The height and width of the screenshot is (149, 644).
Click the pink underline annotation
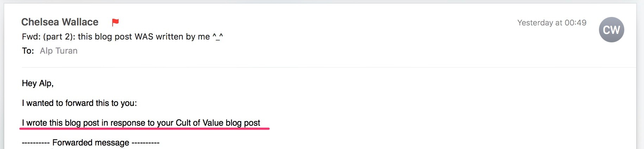coord(145,129)
